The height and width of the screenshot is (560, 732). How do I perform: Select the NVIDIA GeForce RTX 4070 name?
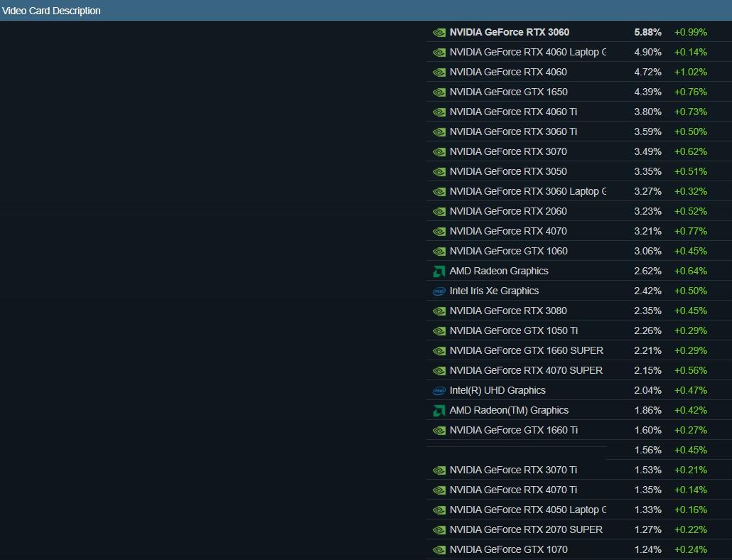point(508,231)
